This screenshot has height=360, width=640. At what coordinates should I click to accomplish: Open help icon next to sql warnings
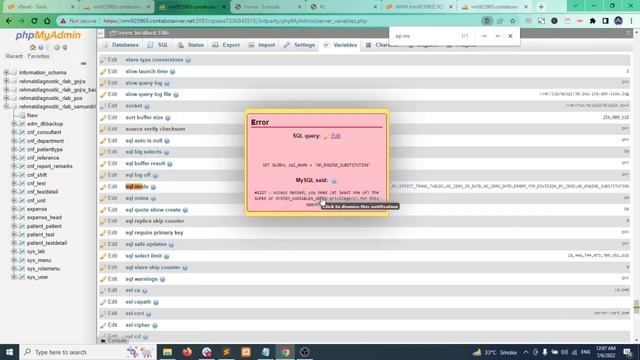(162, 279)
